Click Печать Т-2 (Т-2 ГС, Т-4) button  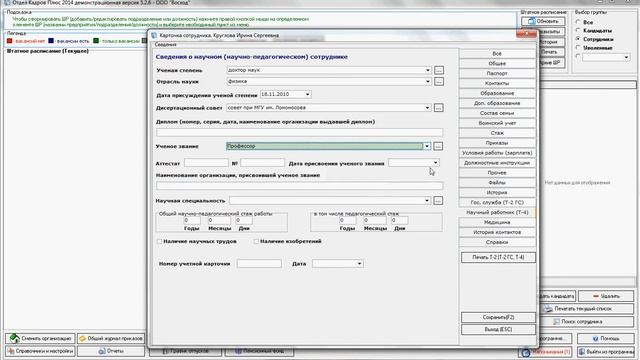point(498,258)
